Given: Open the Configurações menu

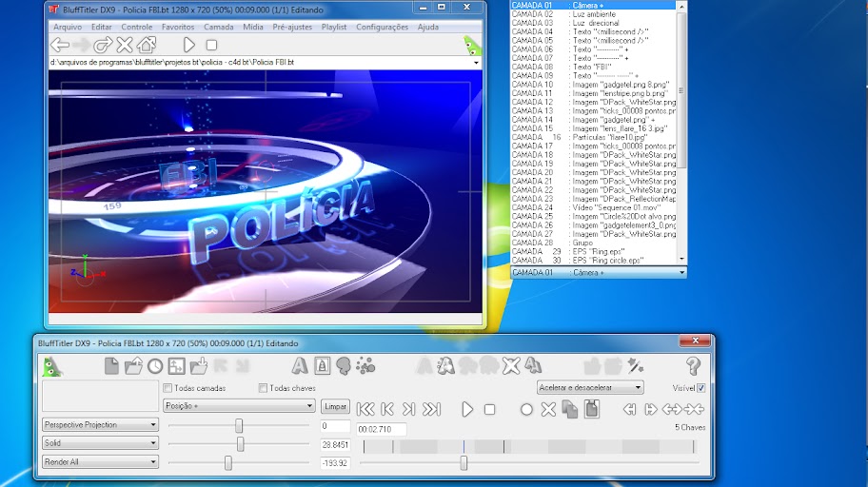Looking at the screenshot, I should [x=382, y=28].
